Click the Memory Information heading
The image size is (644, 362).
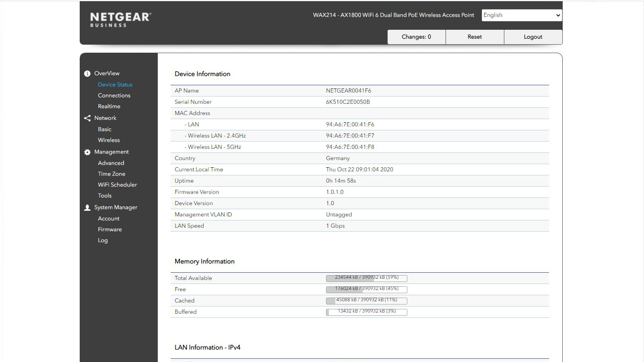click(204, 261)
